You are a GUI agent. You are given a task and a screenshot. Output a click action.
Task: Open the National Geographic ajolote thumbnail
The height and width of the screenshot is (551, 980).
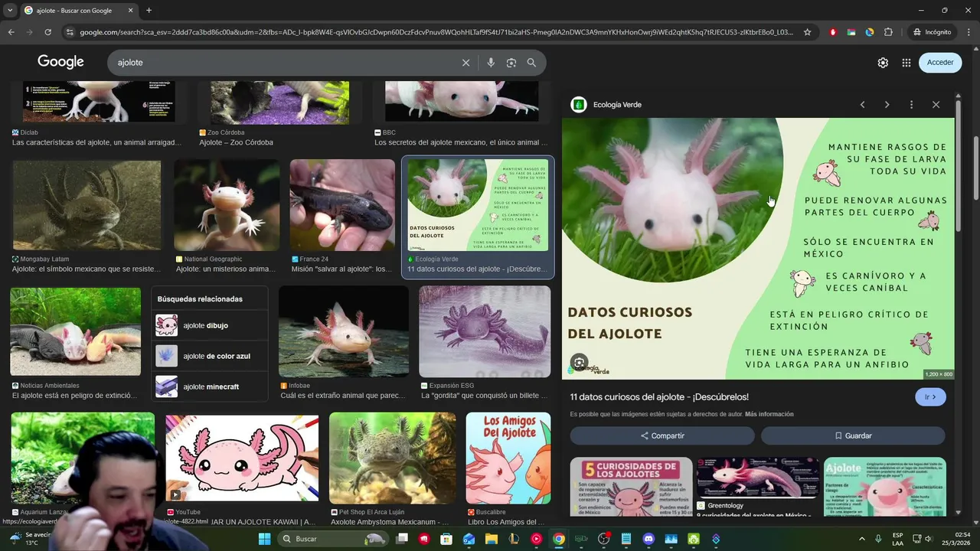tap(227, 205)
